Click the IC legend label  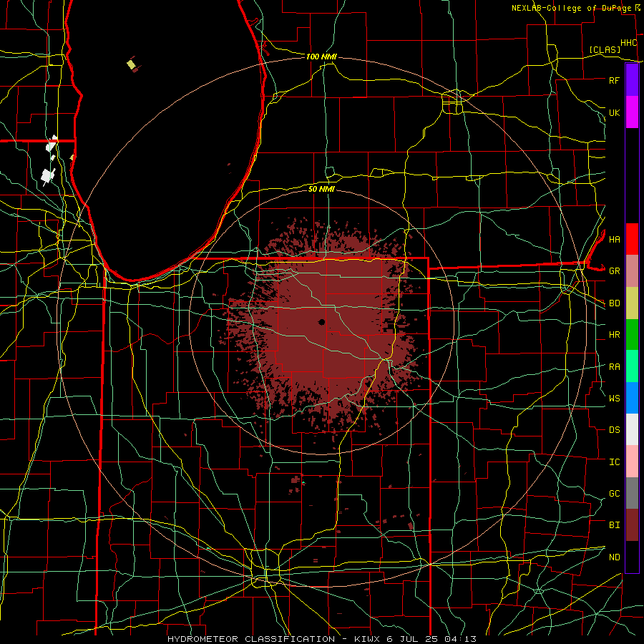click(x=614, y=462)
